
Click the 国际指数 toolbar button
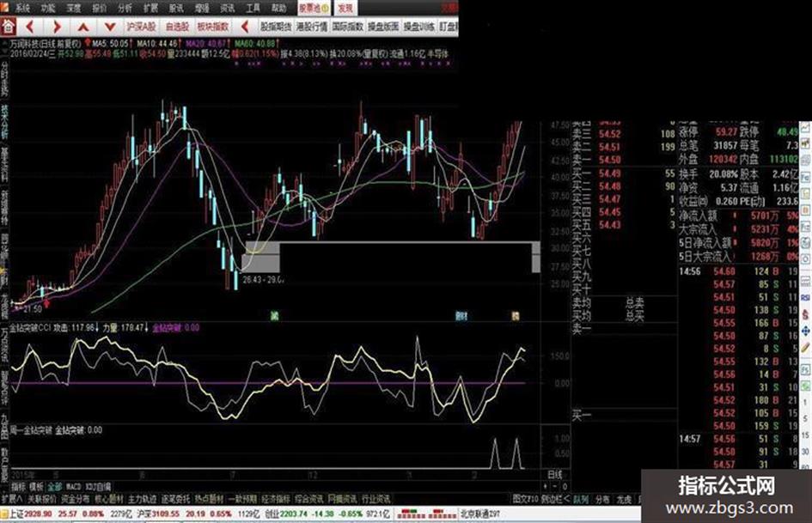click(x=347, y=26)
